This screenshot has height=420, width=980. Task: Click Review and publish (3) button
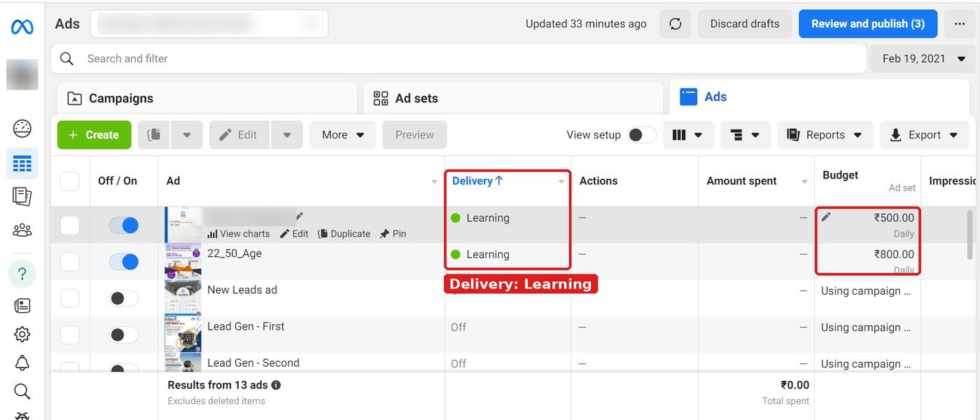868,24
